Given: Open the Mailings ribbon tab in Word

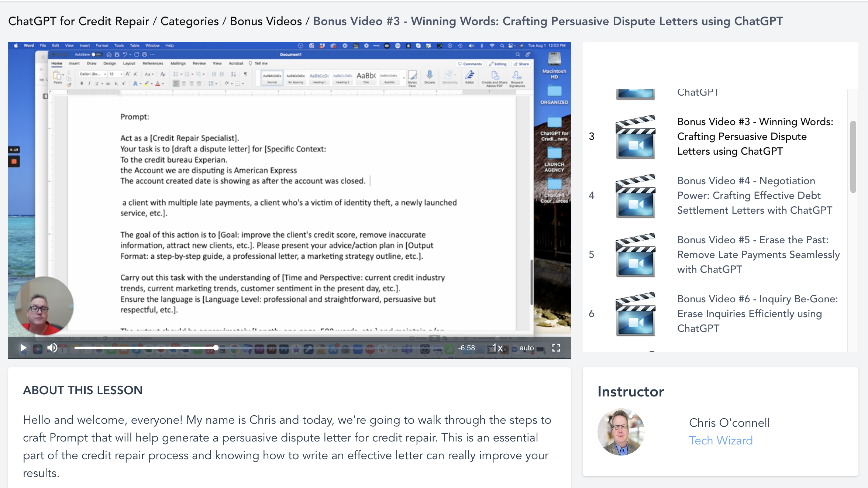Looking at the screenshot, I should pyautogui.click(x=178, y=63).
